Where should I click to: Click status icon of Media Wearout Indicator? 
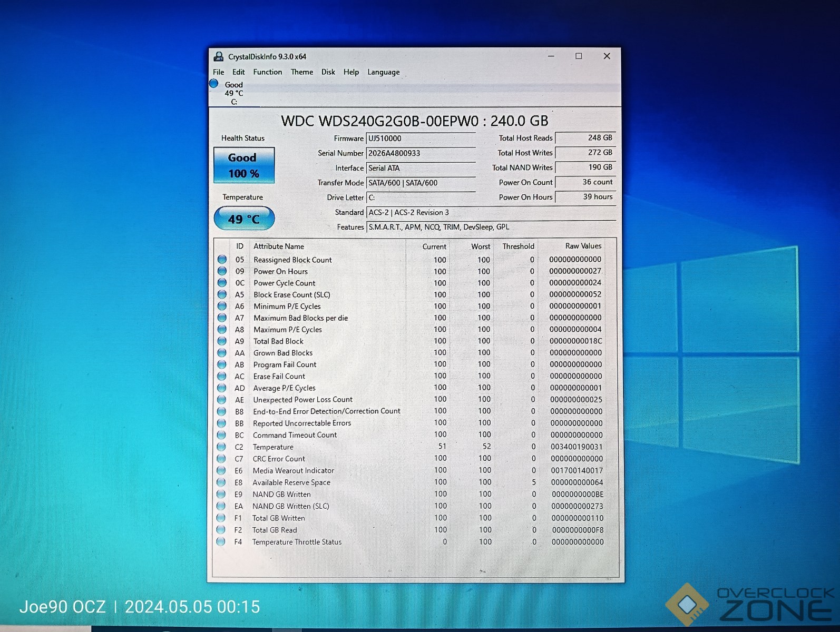(222, 470)
